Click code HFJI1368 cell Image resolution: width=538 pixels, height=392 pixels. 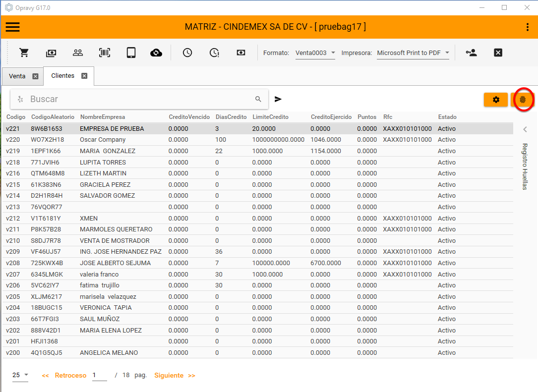(44, 341)
